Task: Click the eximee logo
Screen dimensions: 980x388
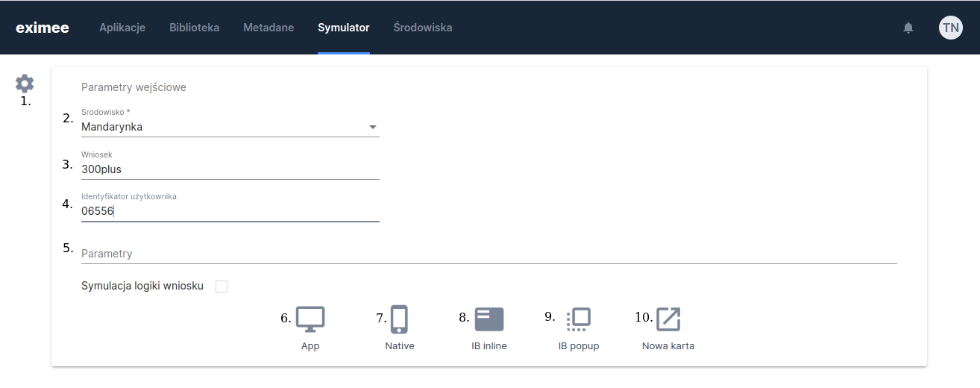Action: pyautogui.click(x=43, y=28)
